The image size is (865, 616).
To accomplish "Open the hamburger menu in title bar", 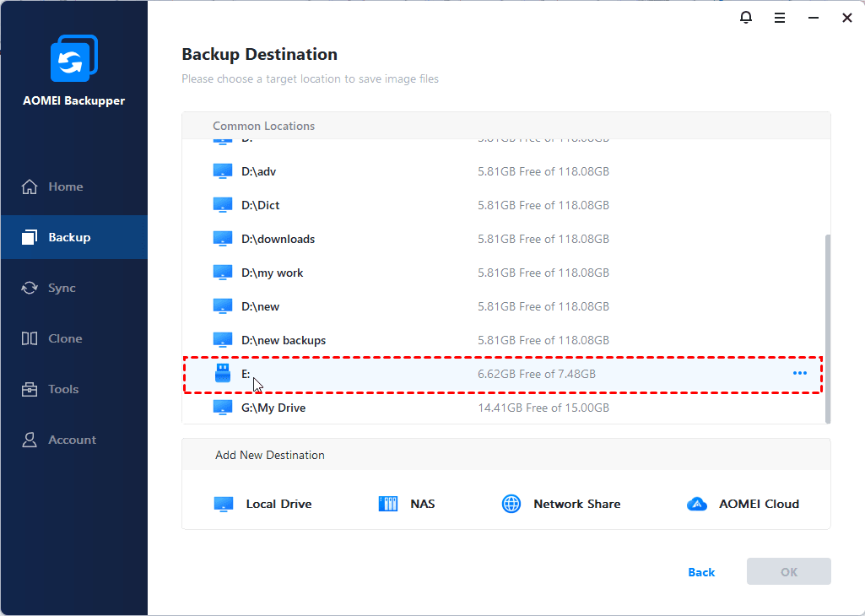I will point(780,18).
